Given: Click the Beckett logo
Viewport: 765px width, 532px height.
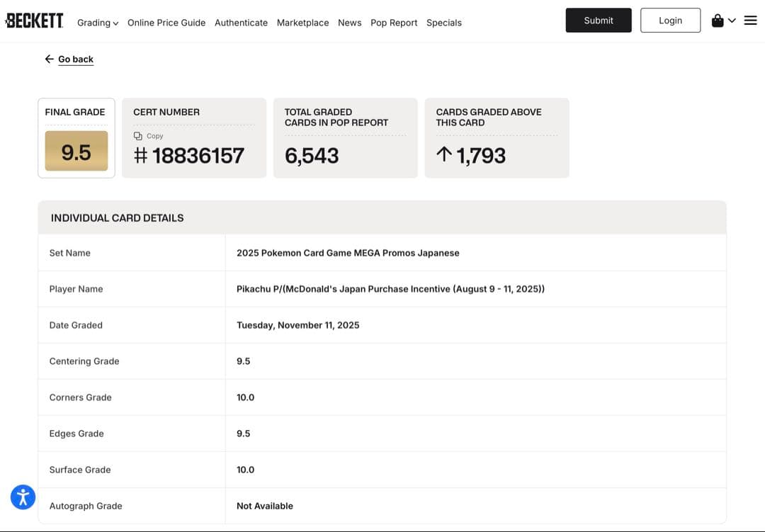Looking at the screenshot, I should 34,21.
